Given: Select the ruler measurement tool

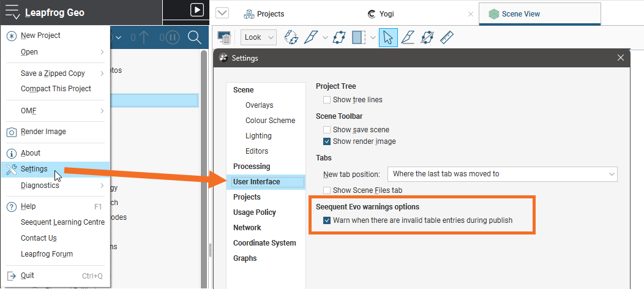Looking at the screenshot, I should (446, 37).
